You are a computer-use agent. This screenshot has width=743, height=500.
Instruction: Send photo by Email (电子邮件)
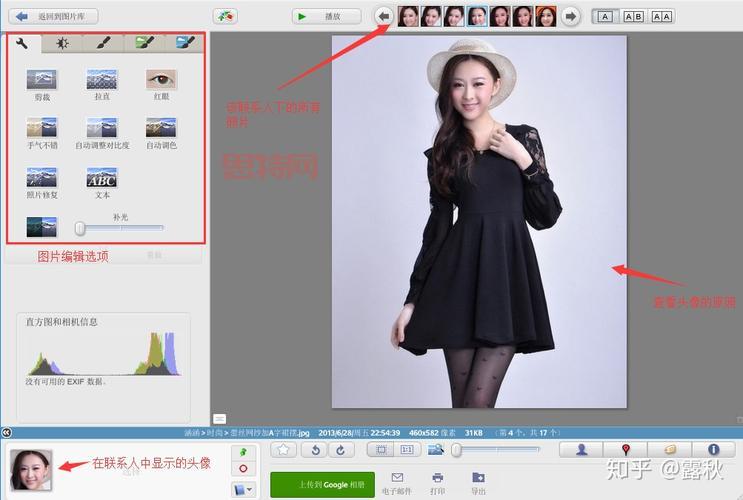click(x=397, y=483)
